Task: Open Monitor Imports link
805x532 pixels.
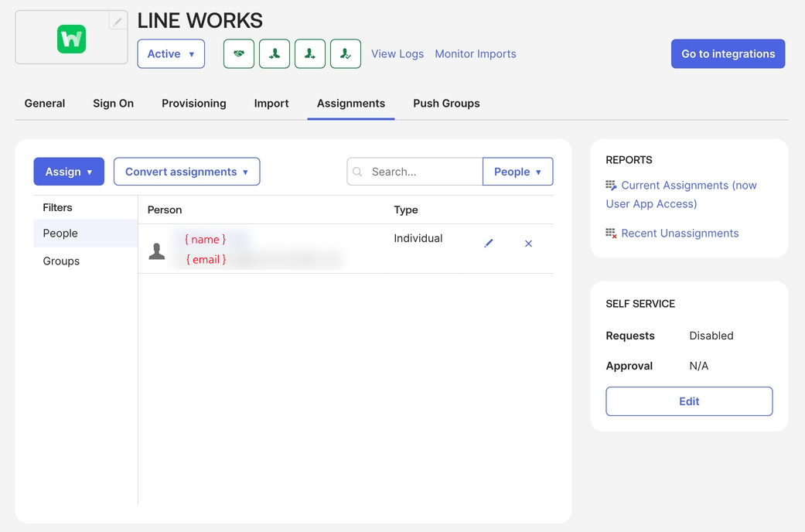Action: click(x=476, y=54)
